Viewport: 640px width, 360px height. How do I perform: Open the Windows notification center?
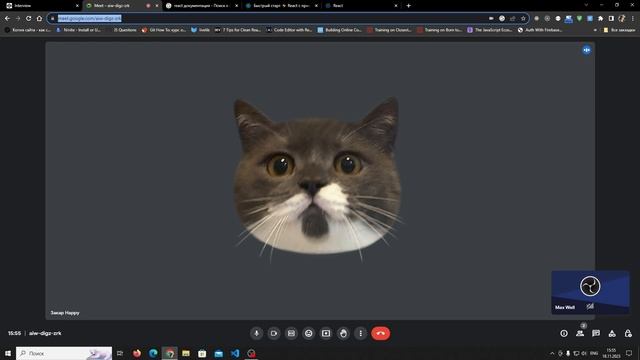coord(629,353)
